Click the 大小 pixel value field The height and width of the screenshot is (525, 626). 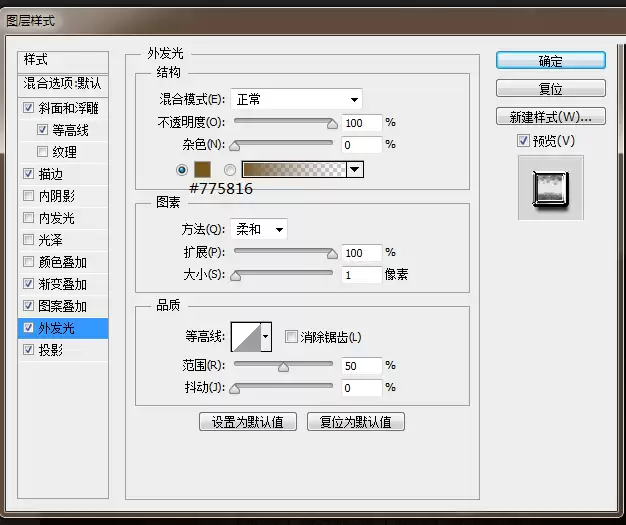tap(362, 275)
